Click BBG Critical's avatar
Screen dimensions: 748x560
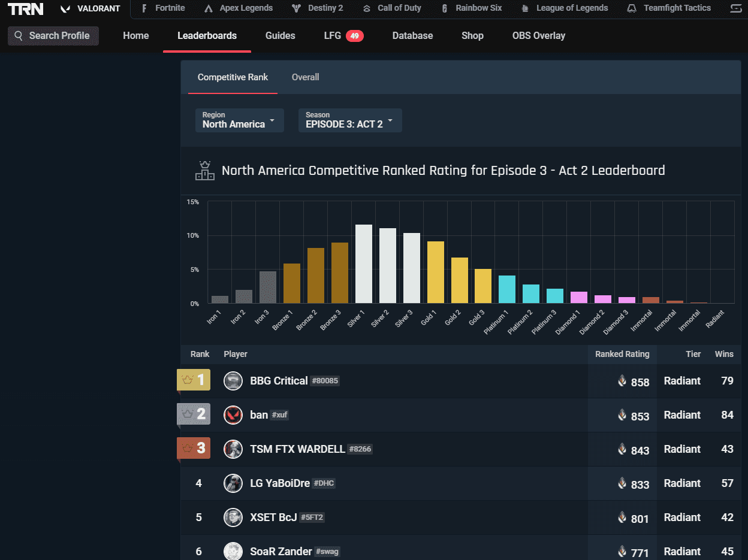click(233, 381)
